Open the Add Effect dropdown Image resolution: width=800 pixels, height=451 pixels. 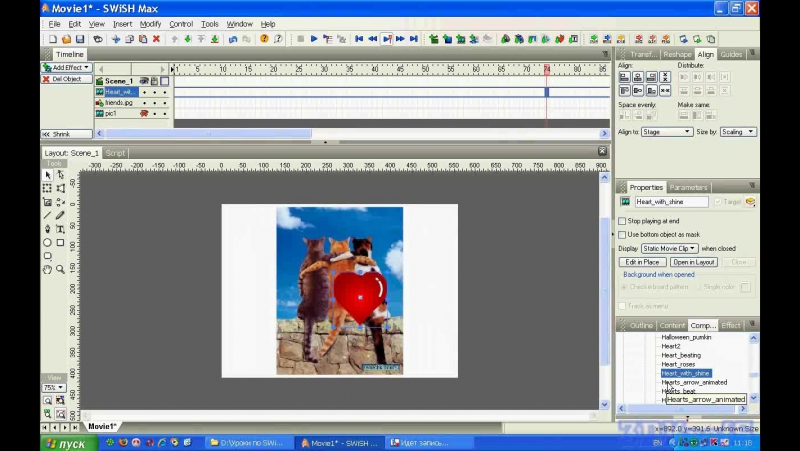[x=66, y=67]
